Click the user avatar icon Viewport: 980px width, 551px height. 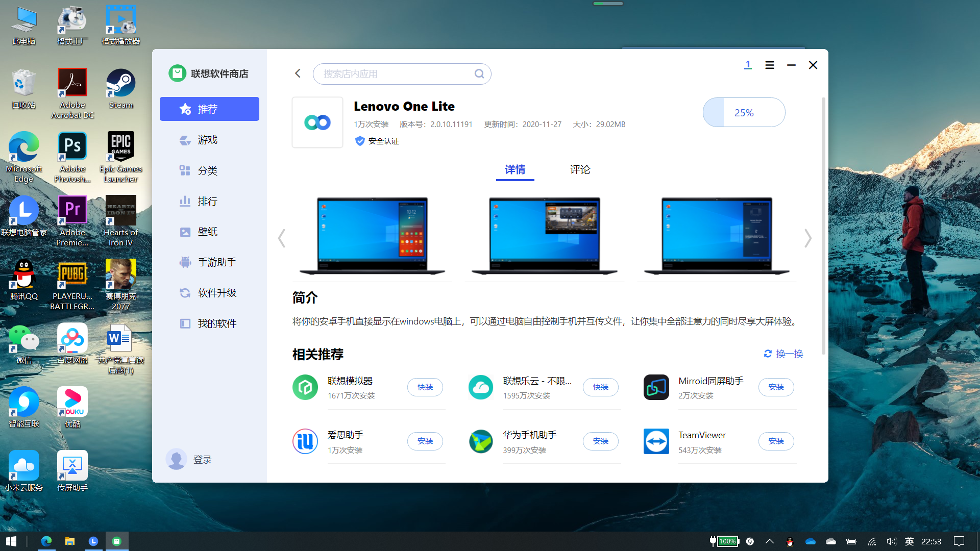tap(176, 459)
